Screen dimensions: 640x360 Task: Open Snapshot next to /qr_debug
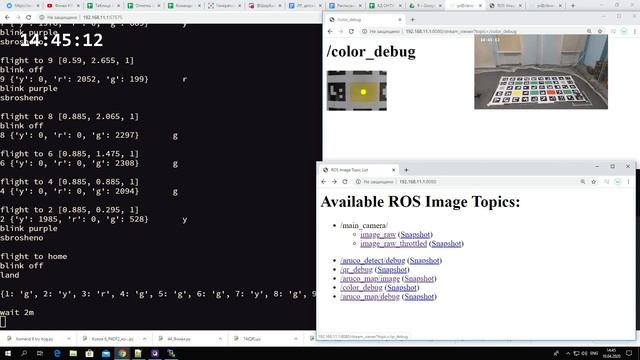click(x=392, y=269)
